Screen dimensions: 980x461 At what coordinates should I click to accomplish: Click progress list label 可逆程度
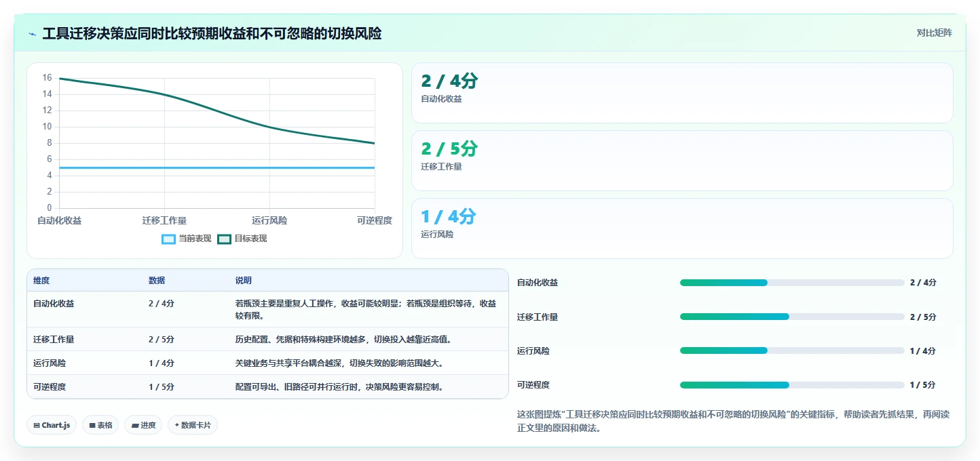point(533,384)
